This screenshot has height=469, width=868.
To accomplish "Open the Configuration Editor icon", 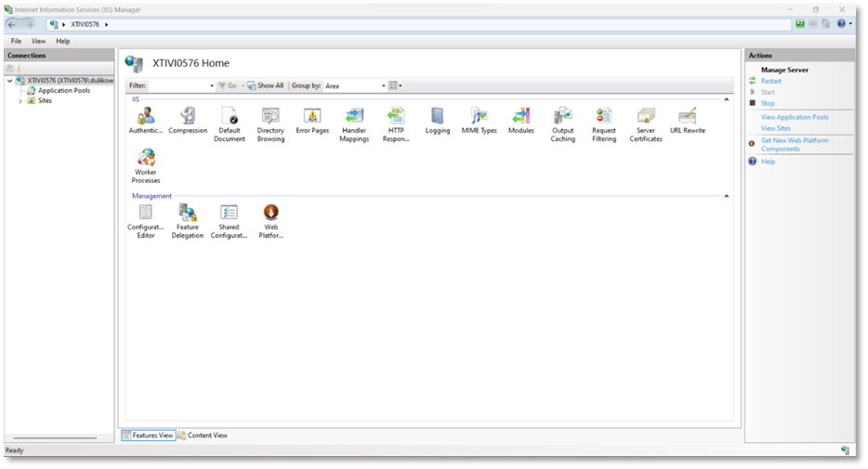I will coord(145,214).
